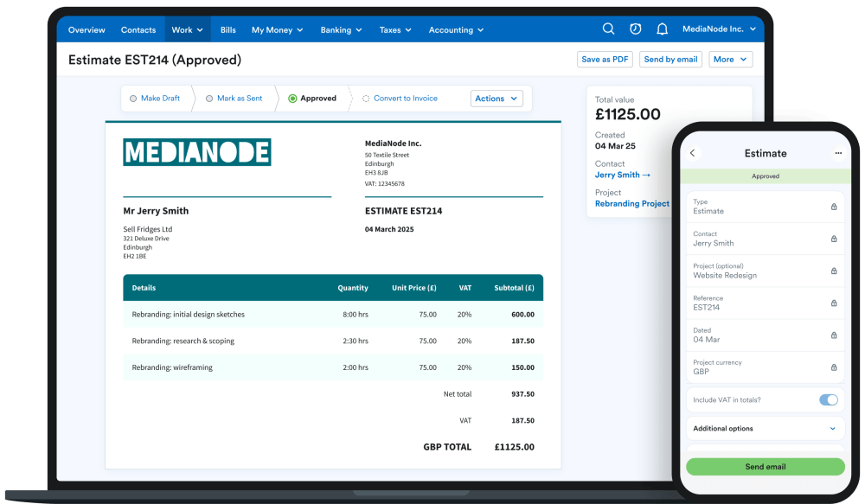Toggle Include VAT in totals switch

coord(828,399)
